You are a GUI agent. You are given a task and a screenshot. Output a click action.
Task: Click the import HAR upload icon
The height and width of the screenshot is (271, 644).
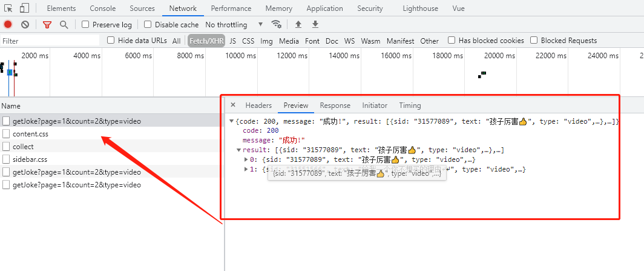[298, 25]
